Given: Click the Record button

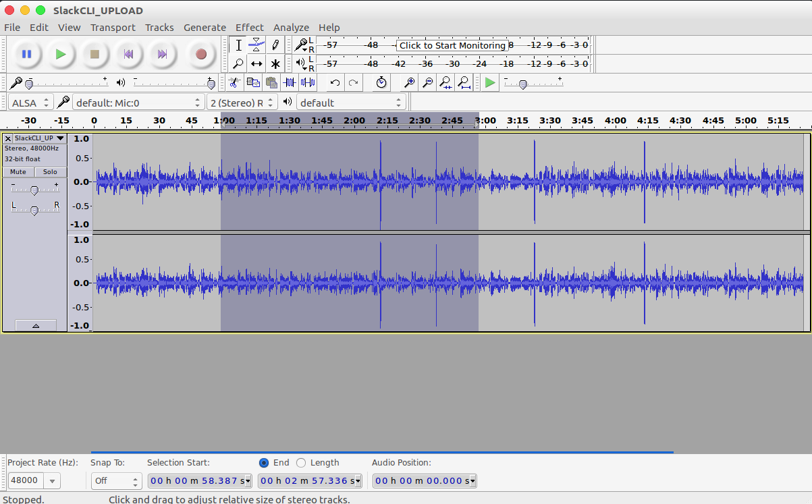Looking at the screenshot, I should pos(200,54).
